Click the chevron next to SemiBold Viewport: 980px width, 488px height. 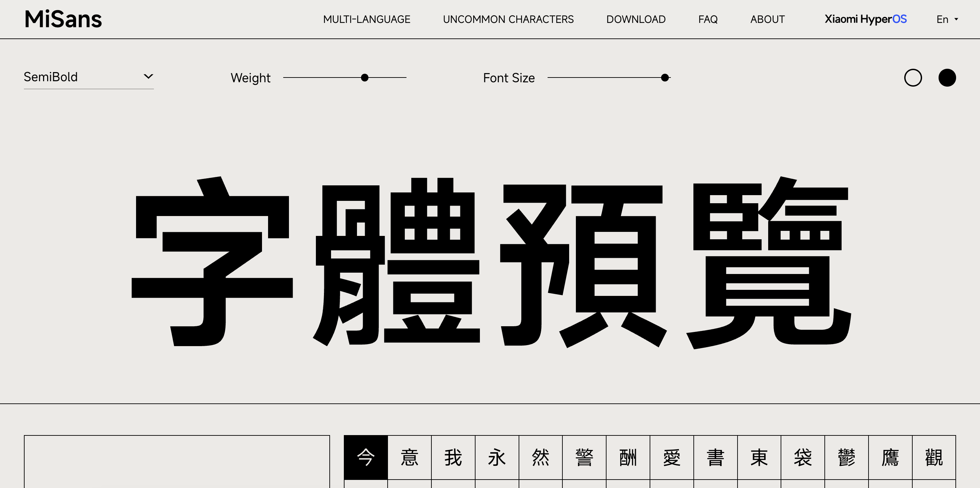point(149,77)
